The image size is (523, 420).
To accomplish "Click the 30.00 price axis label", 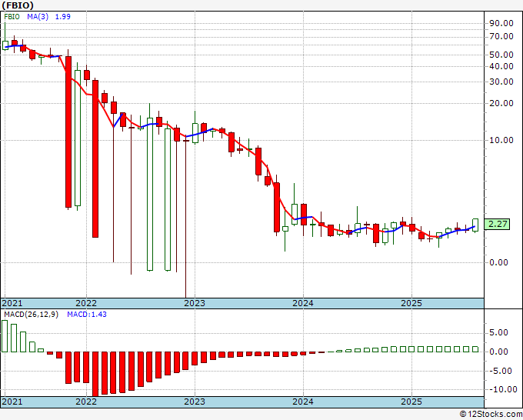I will click(x=501, y=82).
